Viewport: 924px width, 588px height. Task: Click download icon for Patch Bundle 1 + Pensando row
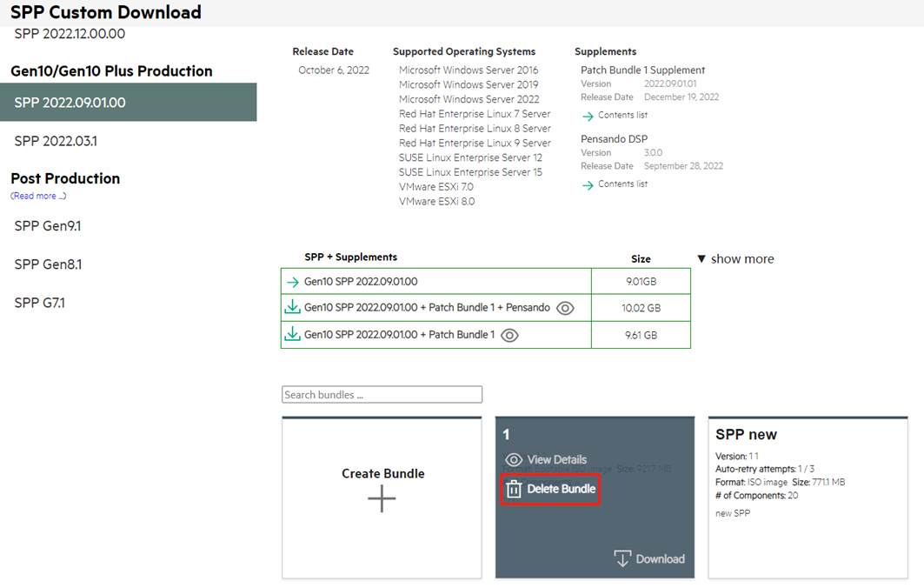pyautogui.click(x=293, y=307)
